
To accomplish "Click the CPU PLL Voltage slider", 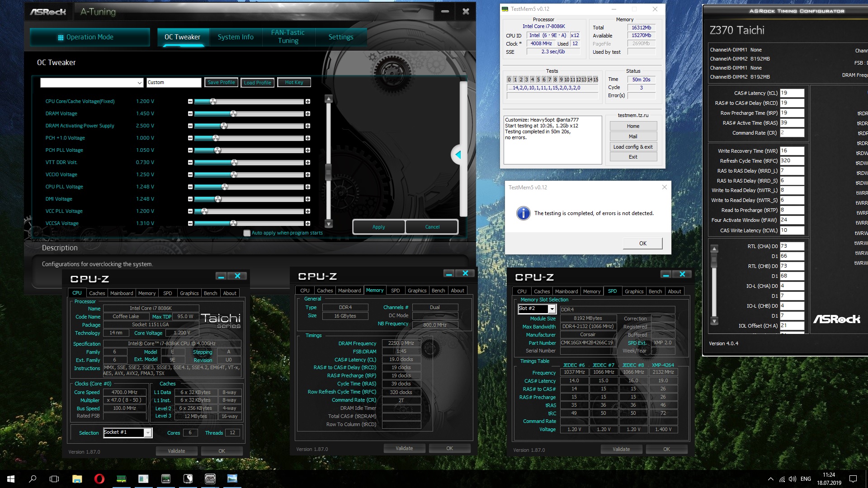I will 225,187.
